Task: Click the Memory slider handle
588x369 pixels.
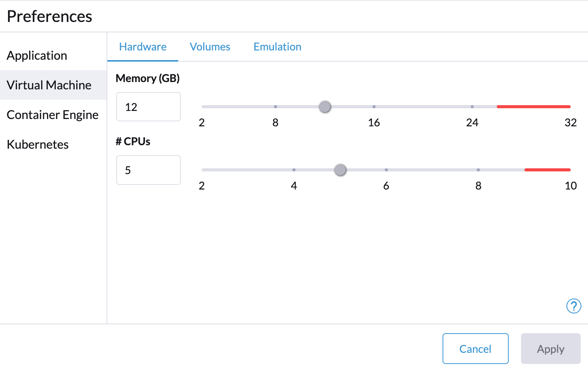Action: (324, 107)
